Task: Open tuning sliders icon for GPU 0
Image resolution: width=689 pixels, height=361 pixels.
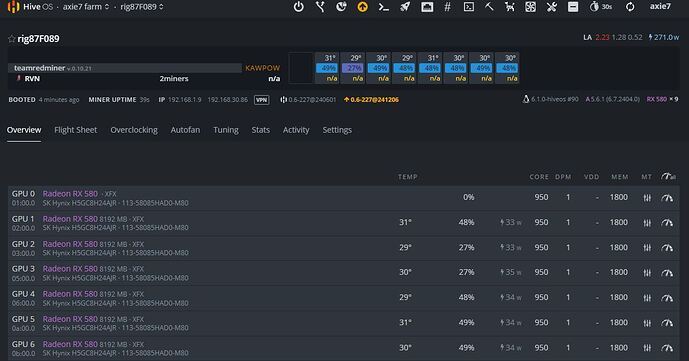Action: tap(647, 198)
